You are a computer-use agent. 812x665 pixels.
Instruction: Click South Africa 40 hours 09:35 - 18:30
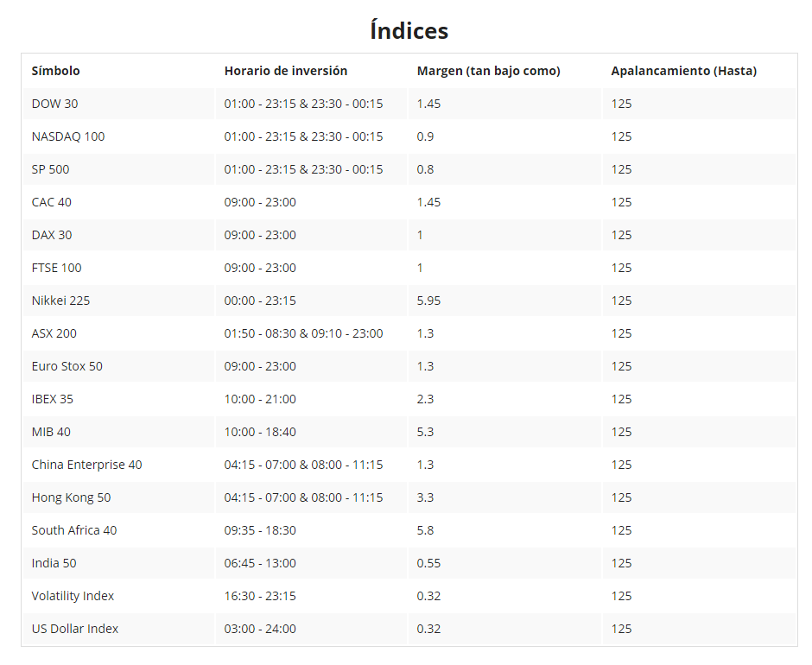tap(260, 530)
